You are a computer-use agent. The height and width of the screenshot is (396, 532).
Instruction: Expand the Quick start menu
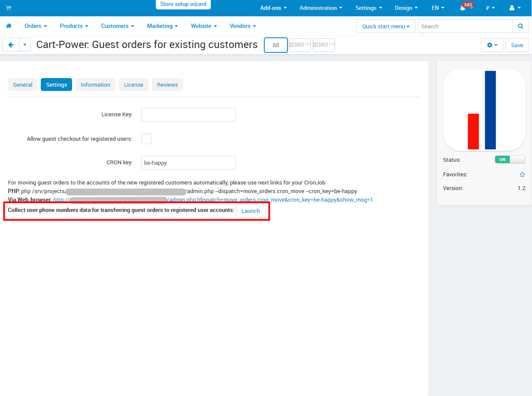click(386, 26)
